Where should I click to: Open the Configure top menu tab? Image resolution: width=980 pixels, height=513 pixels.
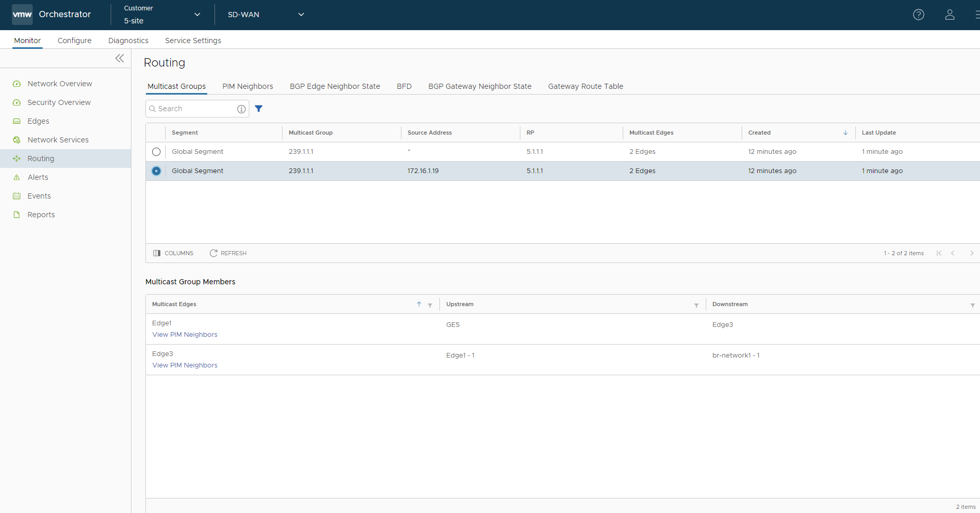[x=74, y=41]
